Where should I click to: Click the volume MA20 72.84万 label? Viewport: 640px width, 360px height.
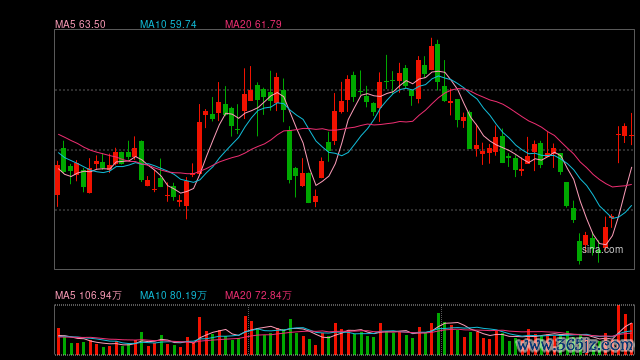coord(258,295)
